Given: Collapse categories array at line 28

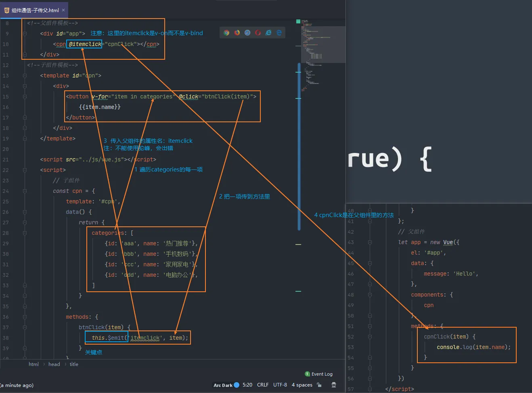Looking at the screenshot, I should (x=25, y=233).
